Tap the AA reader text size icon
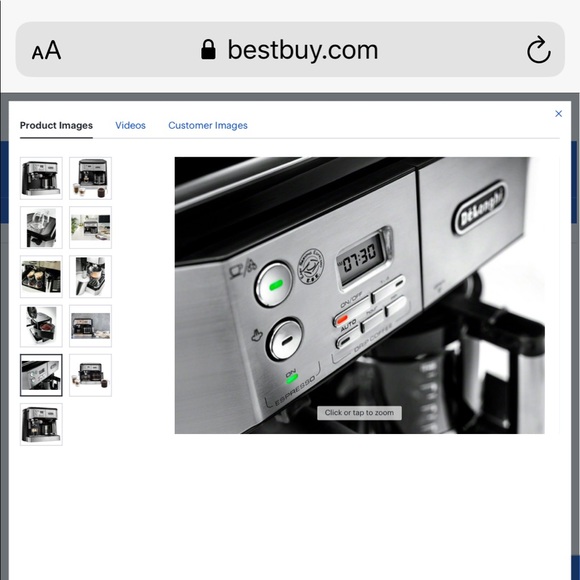580x580 pixels. (x=47, y=50)
